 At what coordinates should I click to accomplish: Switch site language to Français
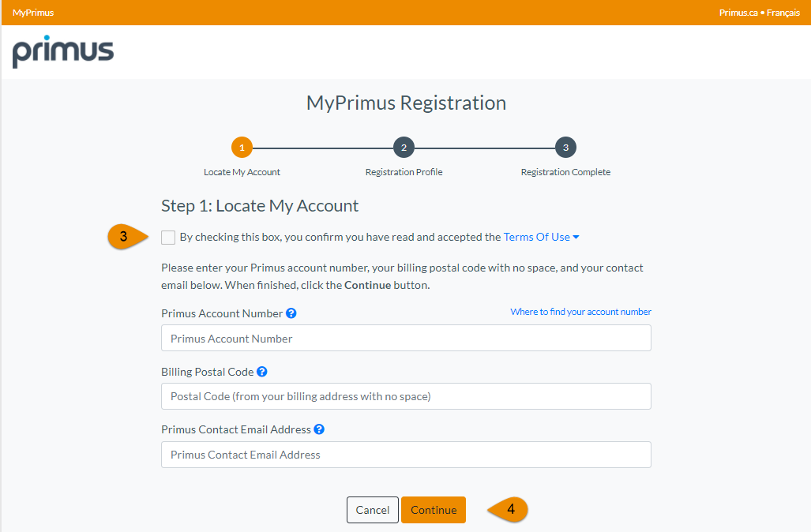pyautogui.click(x=783, y=12)
